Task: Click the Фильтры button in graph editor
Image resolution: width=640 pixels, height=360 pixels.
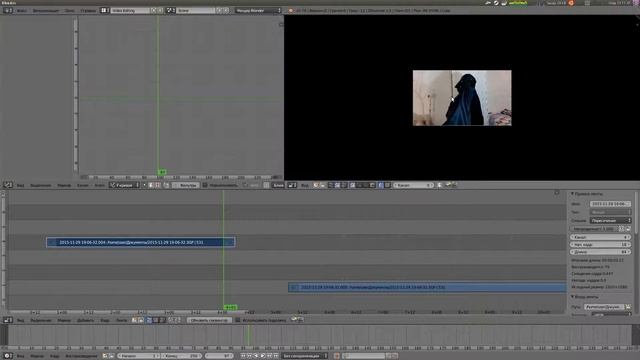Action: click(186, 185)
